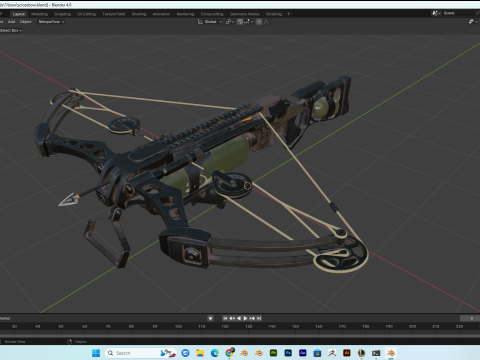The width and height of the screenshot is (480, 360).
Task: Open the Object menu in viewport header
Action: pos(26,22)
